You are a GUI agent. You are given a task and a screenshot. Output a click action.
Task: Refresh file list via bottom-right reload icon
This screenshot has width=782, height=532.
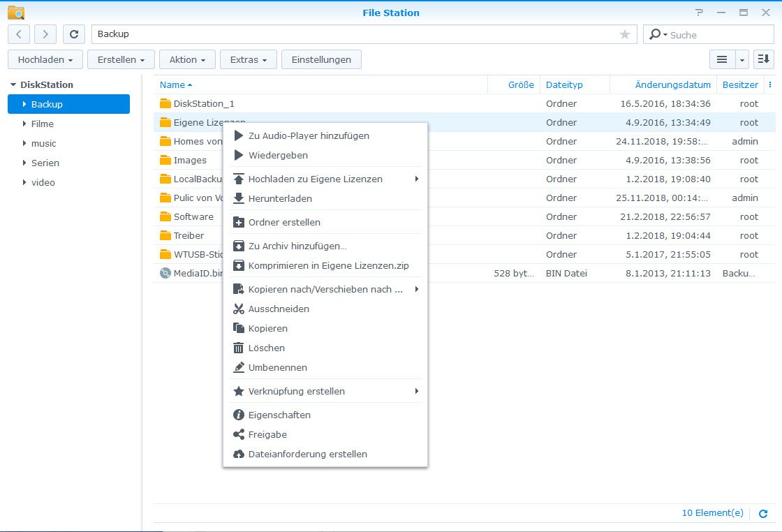coord(763,513)
